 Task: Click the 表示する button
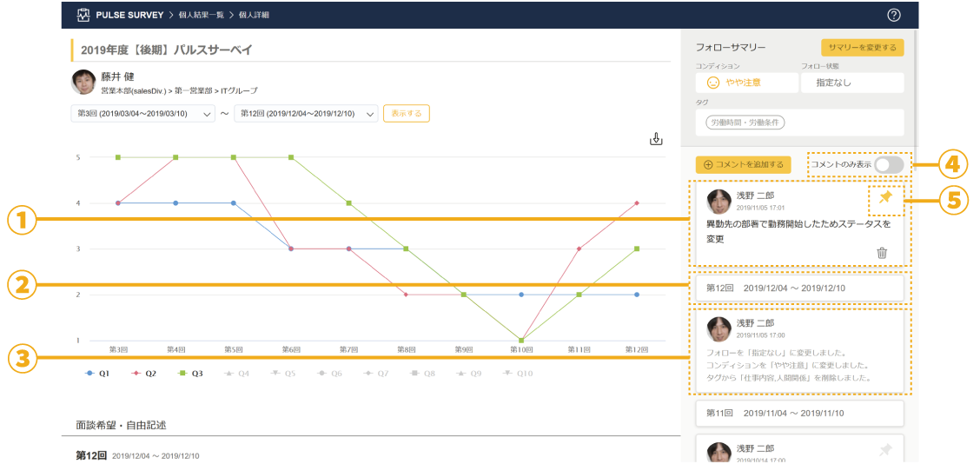point(406,114)
